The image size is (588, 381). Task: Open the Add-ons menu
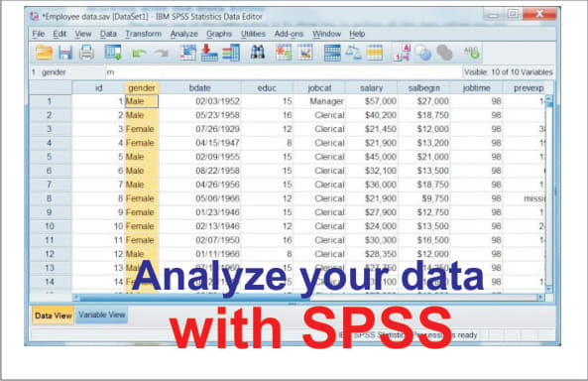[x=289, y=34]
